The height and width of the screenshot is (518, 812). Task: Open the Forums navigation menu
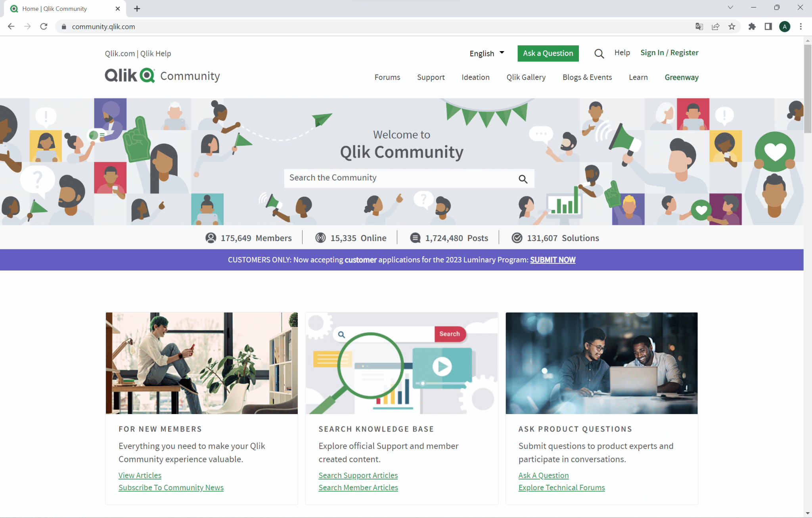[387, 77]
